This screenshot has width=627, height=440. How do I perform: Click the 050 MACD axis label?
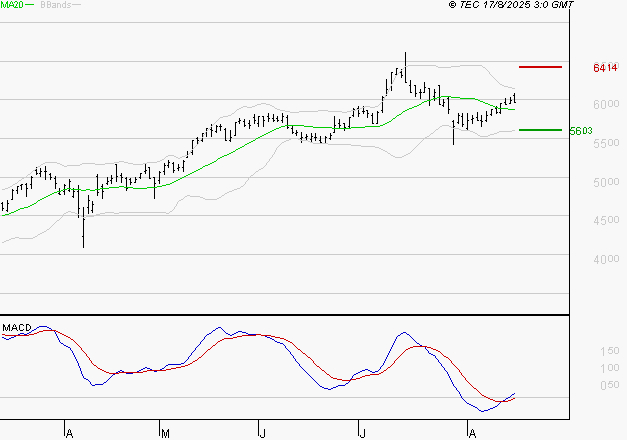[608, 384]
